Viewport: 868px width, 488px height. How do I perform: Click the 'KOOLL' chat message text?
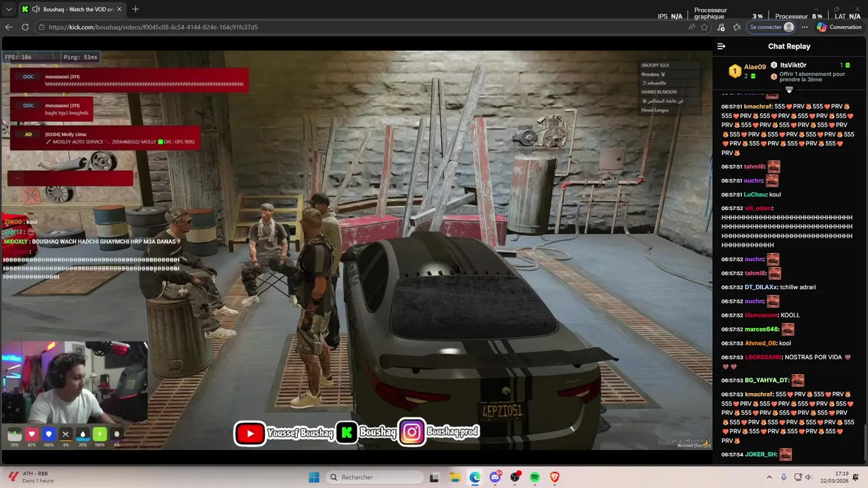coord(791,315)
